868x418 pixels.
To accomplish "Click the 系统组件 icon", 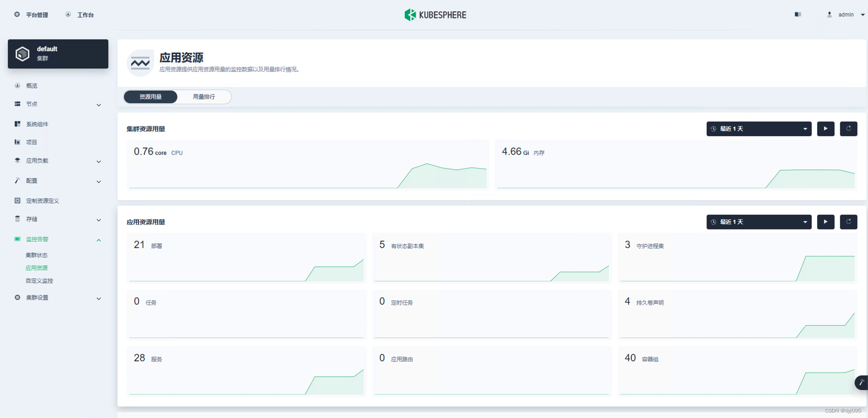I will (17, 124).
